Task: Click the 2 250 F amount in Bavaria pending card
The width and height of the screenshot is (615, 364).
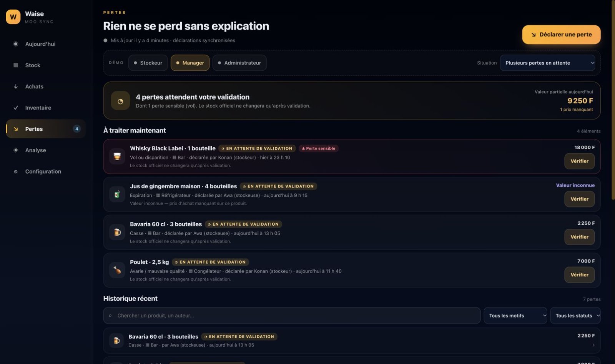Action: tap(586, 223)
